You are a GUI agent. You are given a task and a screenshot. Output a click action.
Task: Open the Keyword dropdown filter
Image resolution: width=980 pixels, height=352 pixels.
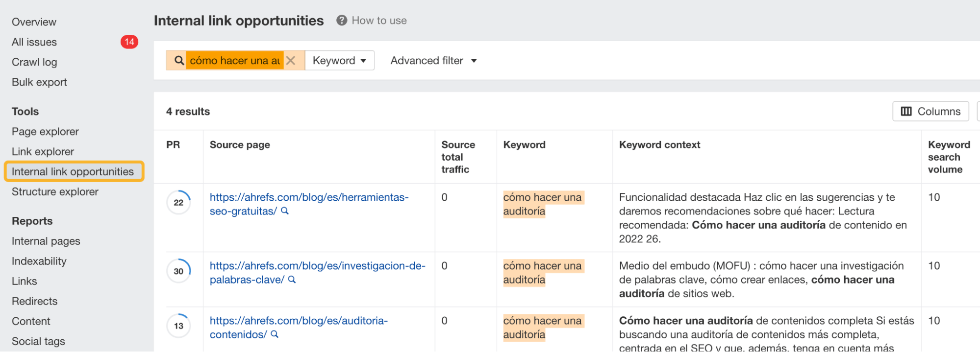click(x=339, y=61)
